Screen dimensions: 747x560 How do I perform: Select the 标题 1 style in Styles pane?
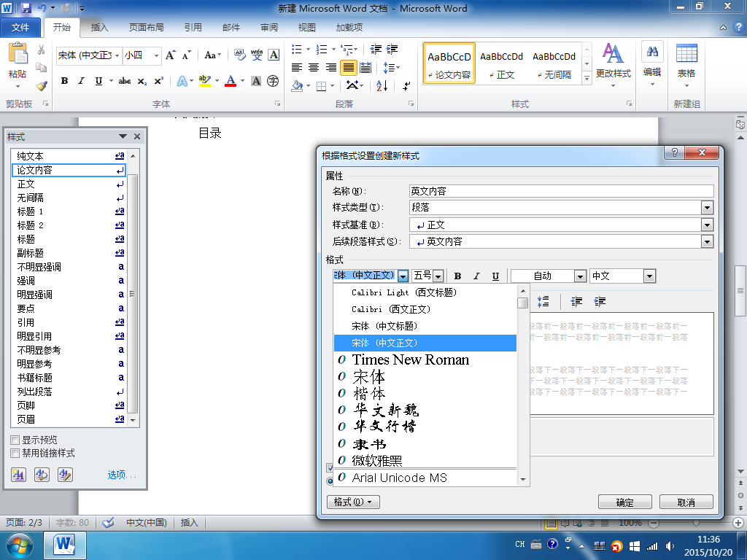click(70, 211)
